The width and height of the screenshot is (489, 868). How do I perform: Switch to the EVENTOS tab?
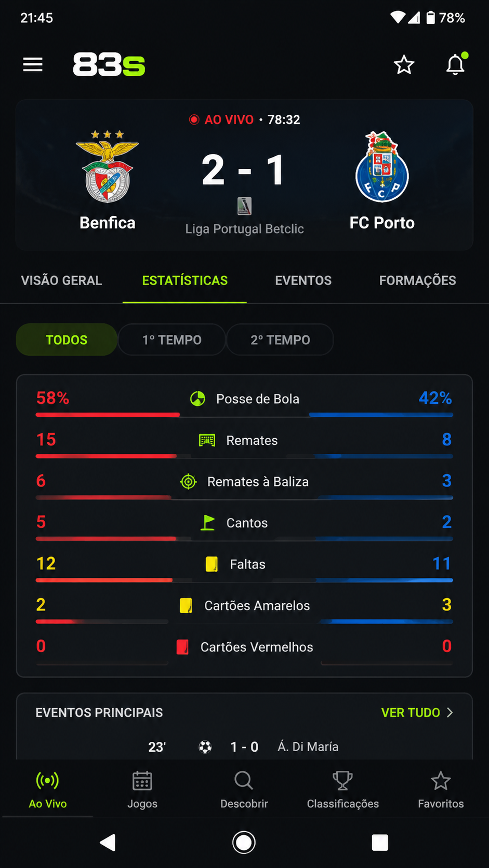pos(303,280)
